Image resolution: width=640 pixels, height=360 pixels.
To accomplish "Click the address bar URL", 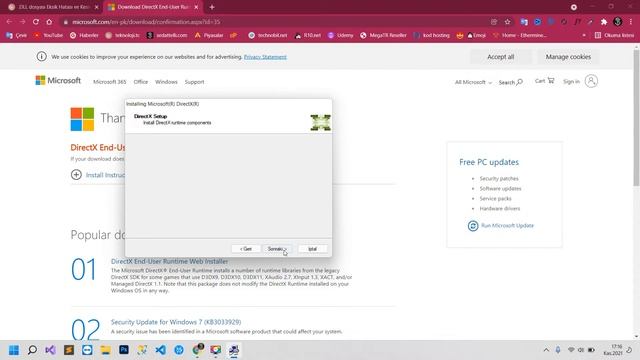I will coord(146,22).
